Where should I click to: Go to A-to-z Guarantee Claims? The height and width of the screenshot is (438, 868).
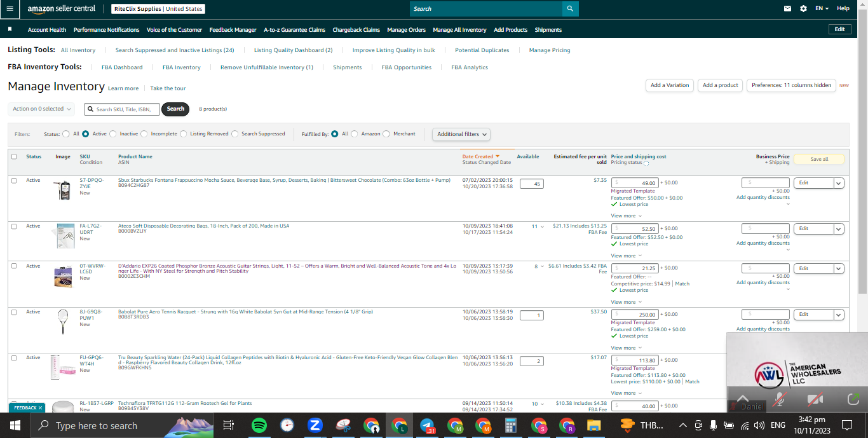(294, 30)
